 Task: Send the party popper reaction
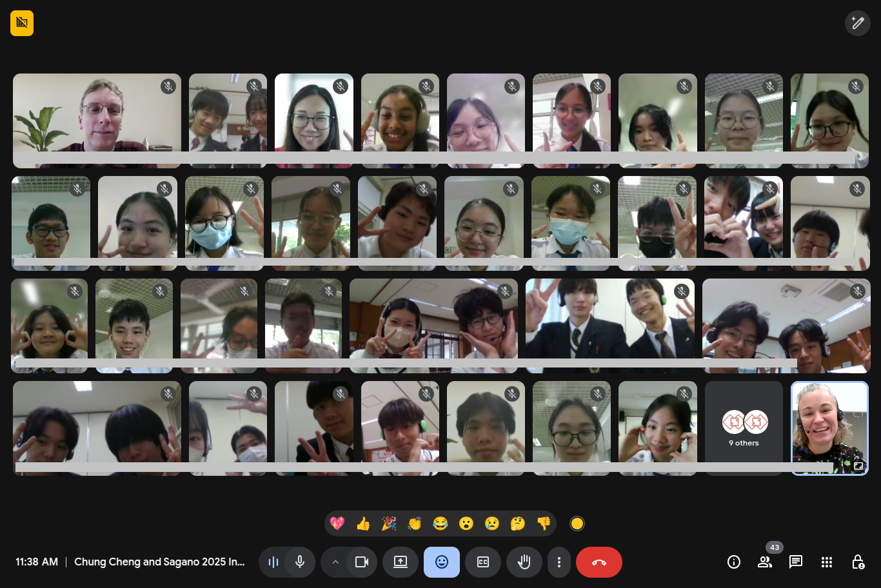click(x=389, y=524)
